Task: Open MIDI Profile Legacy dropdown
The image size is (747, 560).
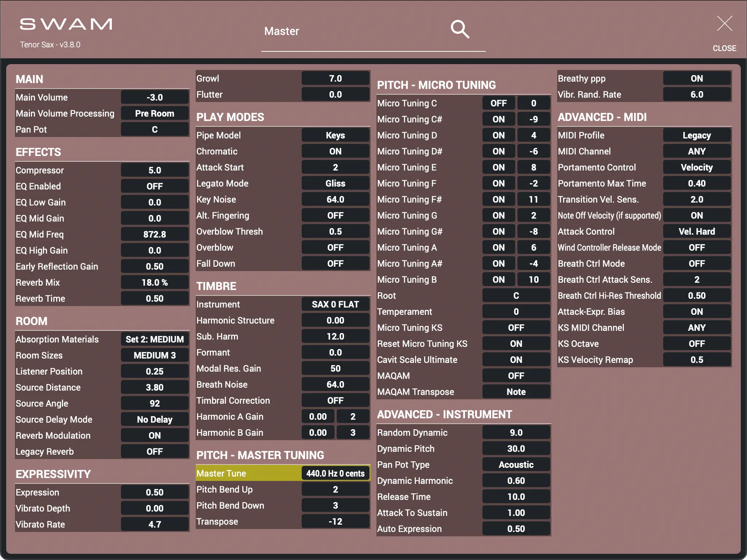Action: coord(696,135)
